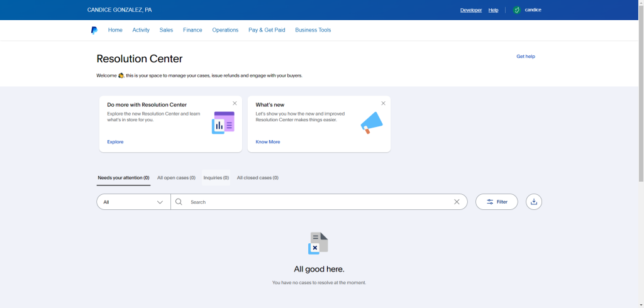The width and height of the screenshot is (644, 308).
Task: Open the Finance menu
Action: (192, 30)
